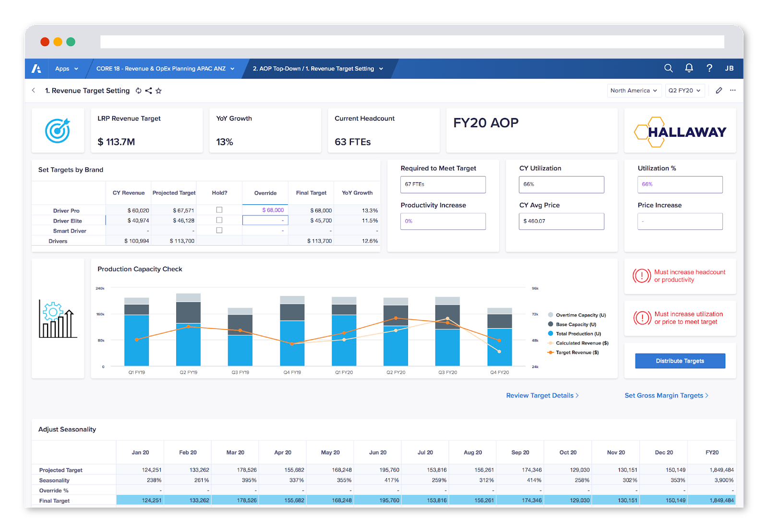This screenshot has height=532, width=768.
Task: Enable Hold for Driver Pro row
Action: pyautogui.click(x=219, y=210)
